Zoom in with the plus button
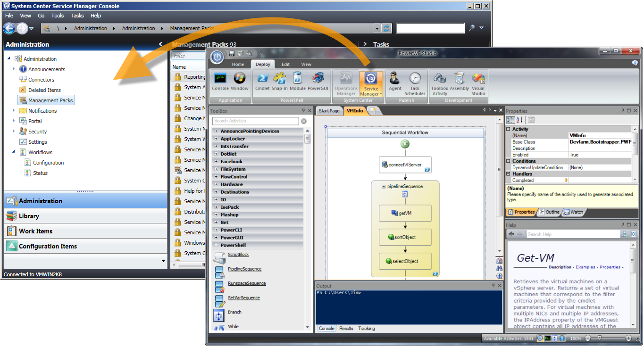The image size is (644, 347). point(628,338)
